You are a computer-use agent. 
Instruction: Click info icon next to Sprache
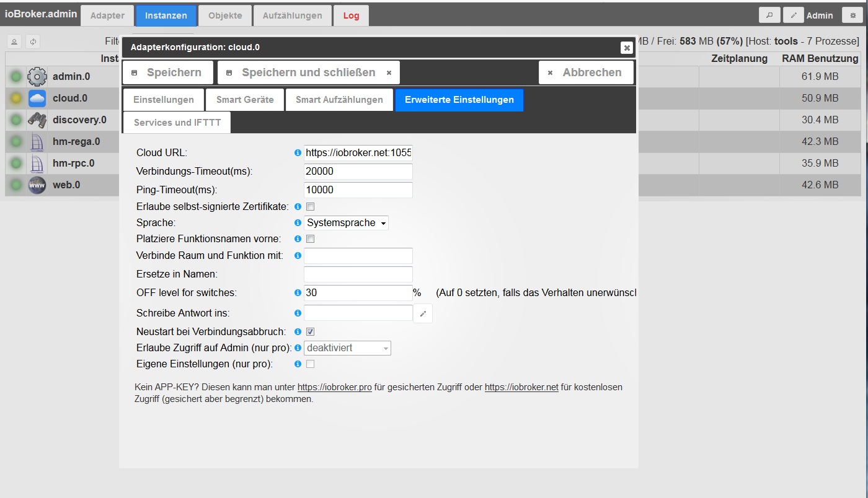point(298,223)
